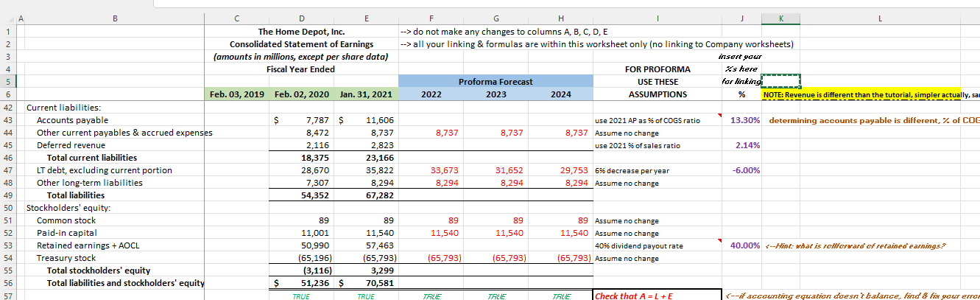The height and width of the screenshot is (300, 980).
Task: Click the 11,606 accounts payable value
Action: click(380, 119)
